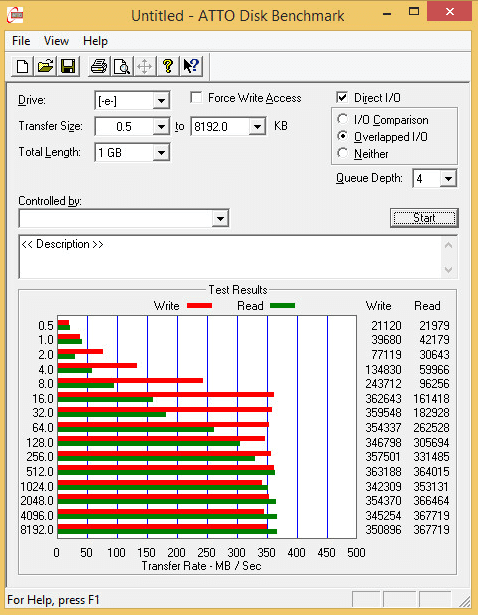Open a saved benchmark file icon
Image resolution: width=478 pixels, height=615 pixels.
coord(45,66)
